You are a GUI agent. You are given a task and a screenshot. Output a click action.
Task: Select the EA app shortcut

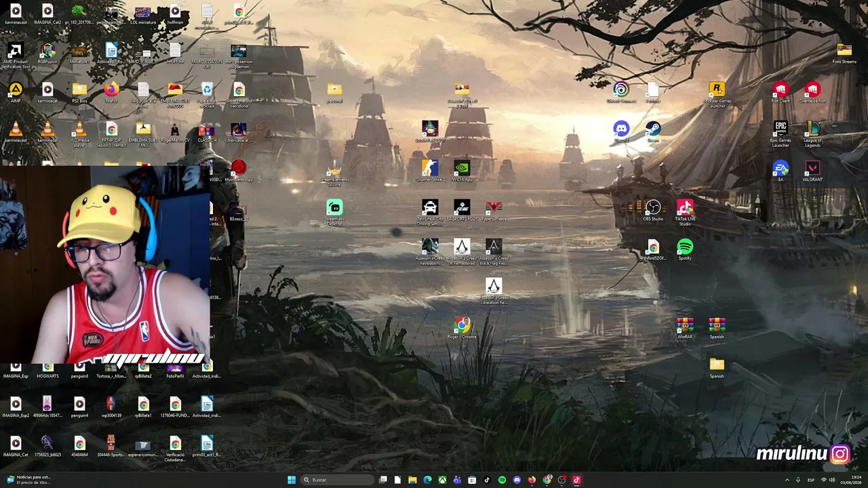click(x=781, y=171)
